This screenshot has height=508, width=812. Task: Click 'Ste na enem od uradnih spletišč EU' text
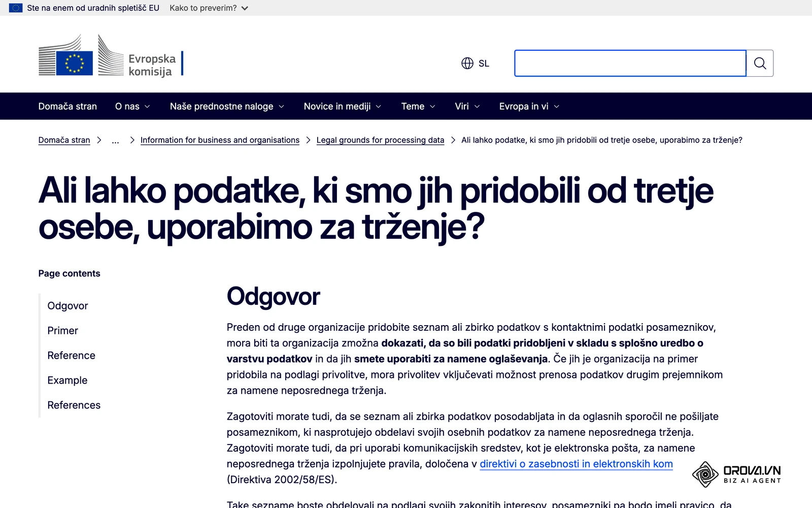93,8
